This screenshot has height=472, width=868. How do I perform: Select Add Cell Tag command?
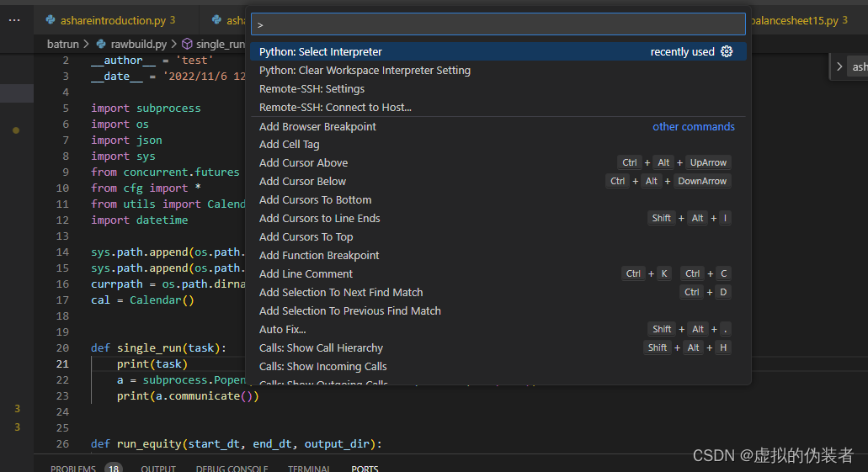pyautogui.click(x=498, y=145)
